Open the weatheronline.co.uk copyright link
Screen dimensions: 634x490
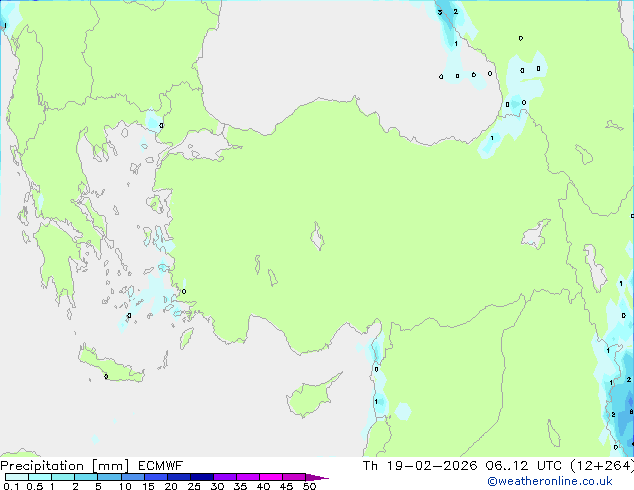coord(550,481)
